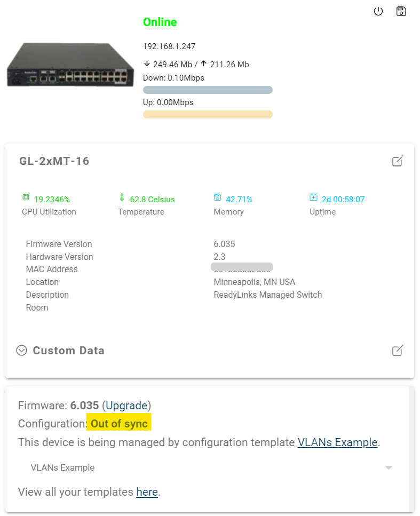420x516 pixels.
Task: View all templates via here link
Action: pos(147,492)
